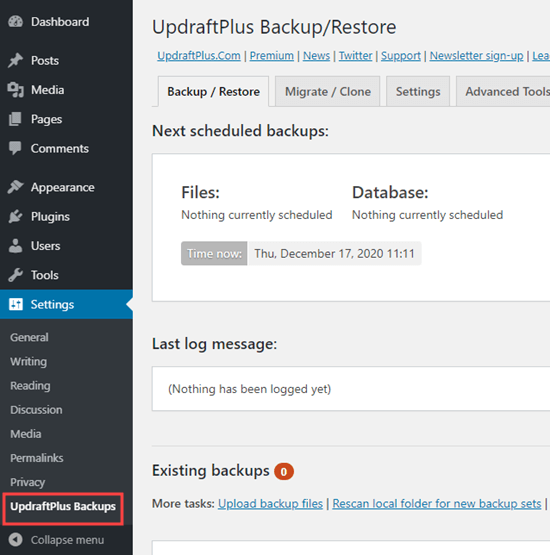Go to Pages in the sidebar
Viewport: 550px width, 555px height.
46,119
